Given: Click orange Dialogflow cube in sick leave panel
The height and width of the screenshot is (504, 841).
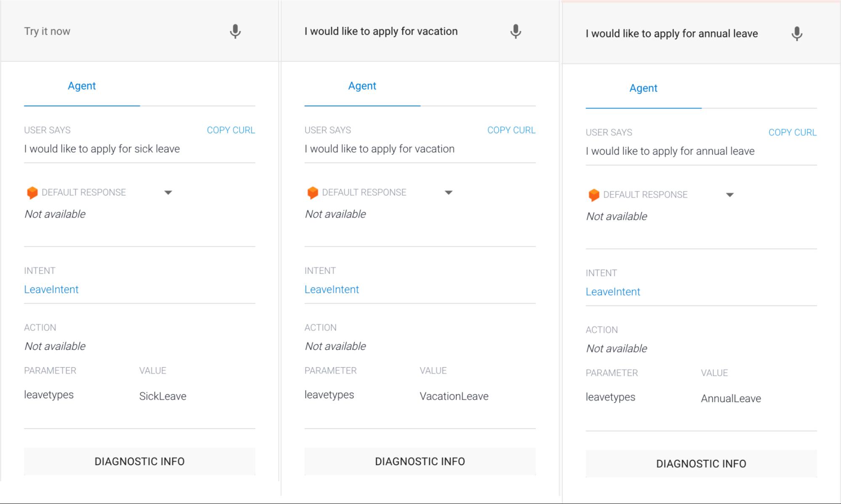Looking at the screenshot, I should pos(32,193).
